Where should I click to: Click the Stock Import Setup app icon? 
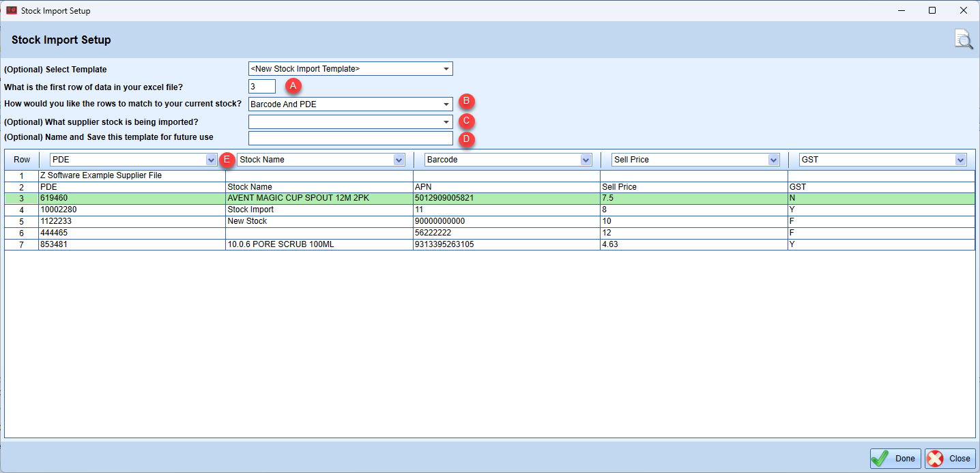coord(12,11)
